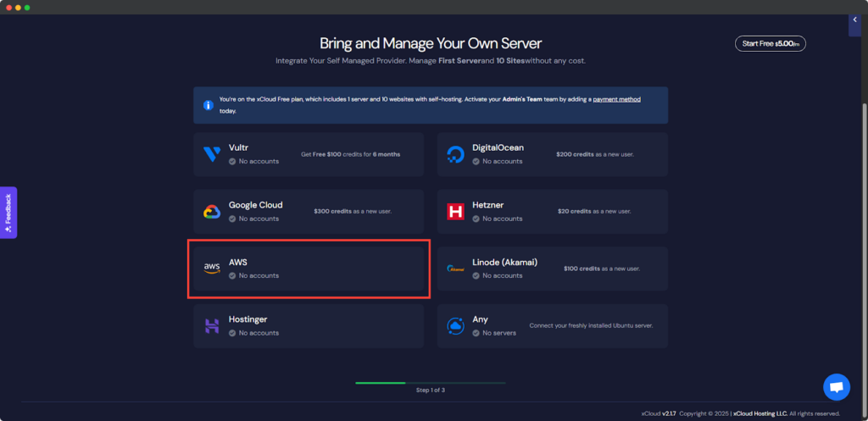Pick the Any server cloud icon
868x421 pixels.
pos(456,326)
